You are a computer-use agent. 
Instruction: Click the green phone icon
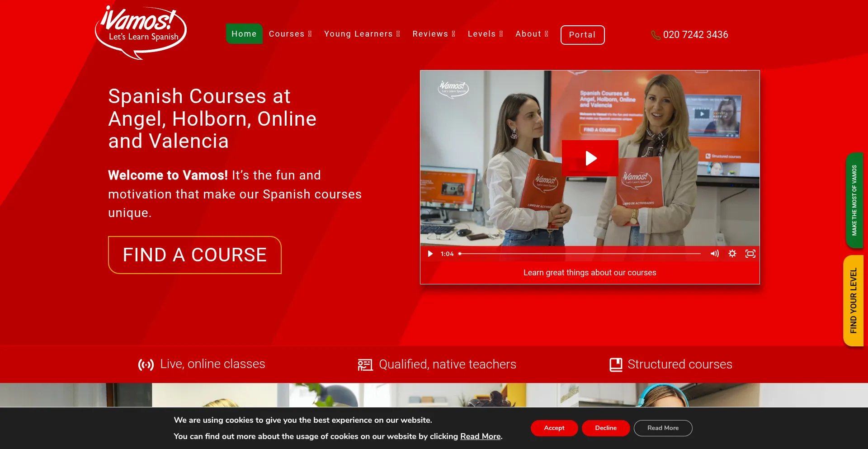656,35
